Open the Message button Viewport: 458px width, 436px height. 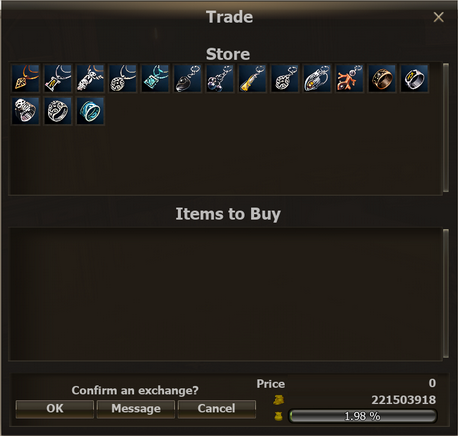point(136,409)
